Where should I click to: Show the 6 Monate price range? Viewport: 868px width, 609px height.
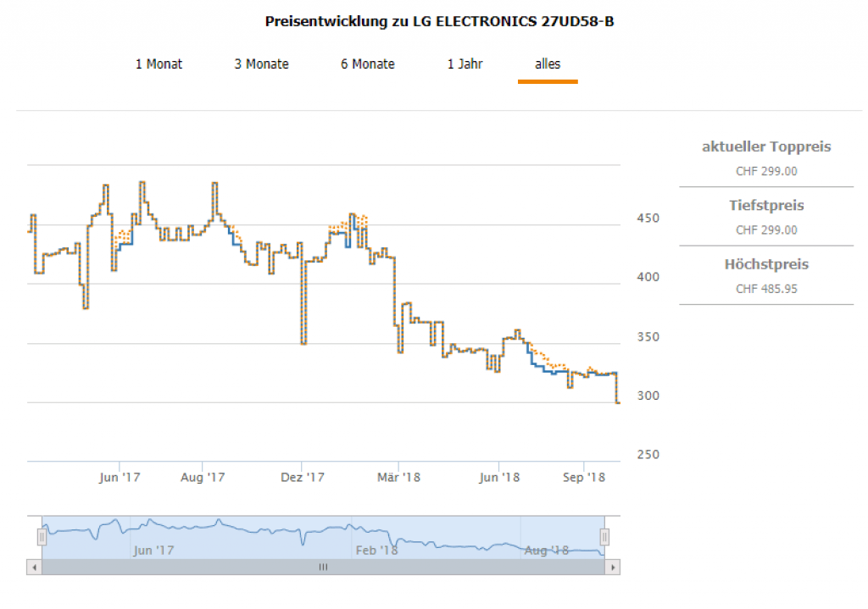367,64
